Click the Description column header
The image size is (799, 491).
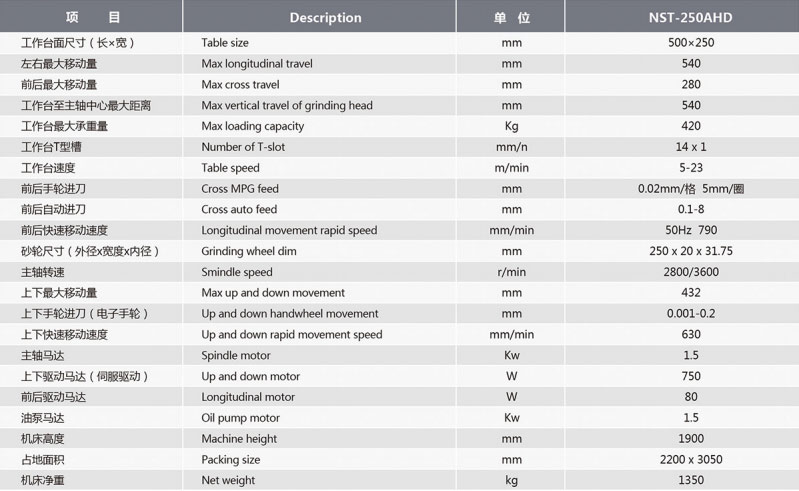(325, 18)
